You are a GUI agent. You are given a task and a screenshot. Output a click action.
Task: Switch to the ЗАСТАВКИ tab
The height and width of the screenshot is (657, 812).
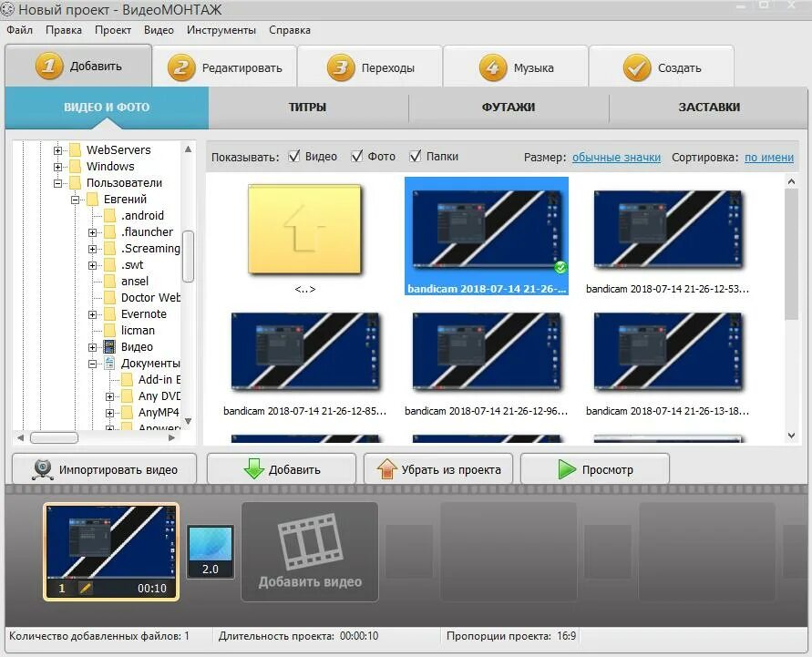pos(709,108)
